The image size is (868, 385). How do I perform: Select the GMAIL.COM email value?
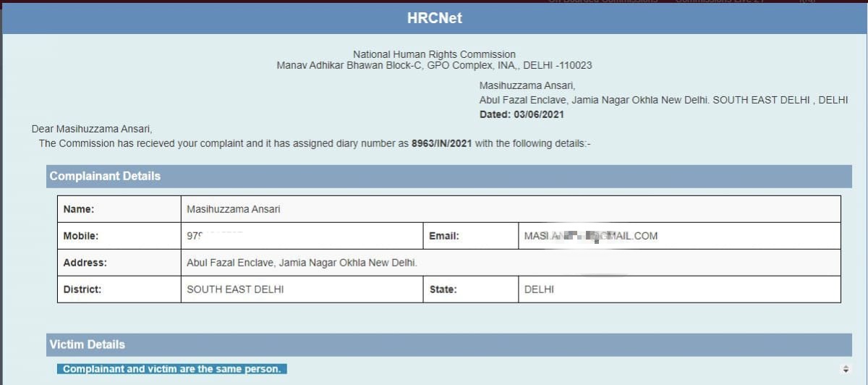(x=591, y=236)
